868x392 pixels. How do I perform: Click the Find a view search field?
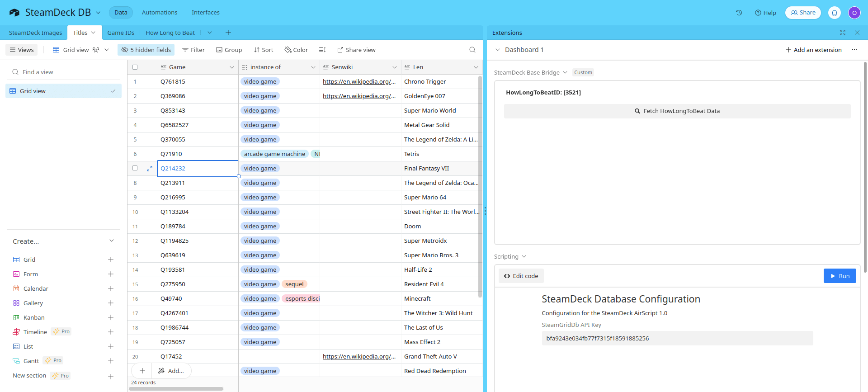point(64,72)
